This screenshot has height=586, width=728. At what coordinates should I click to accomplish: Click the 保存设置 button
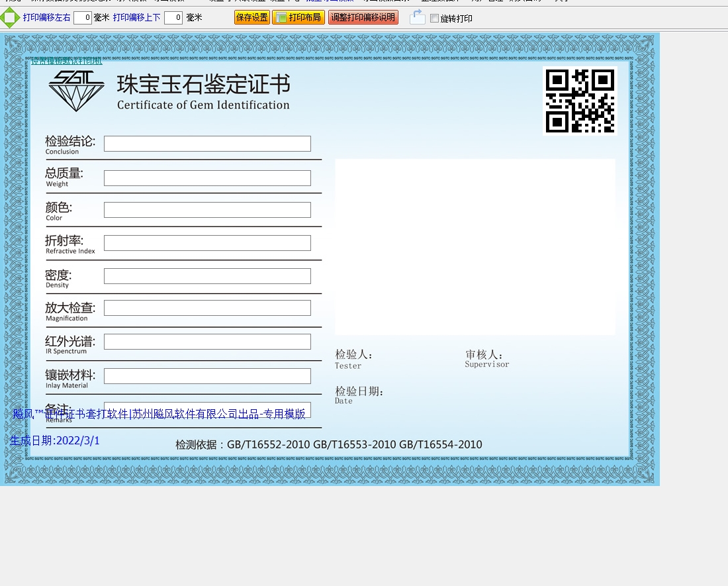pos(252,18)
